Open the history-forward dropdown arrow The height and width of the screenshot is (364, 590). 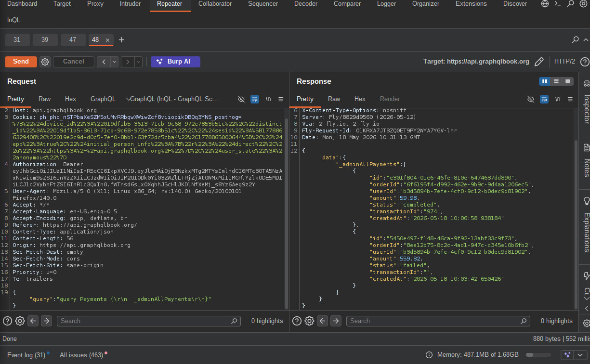click(138, 62)
